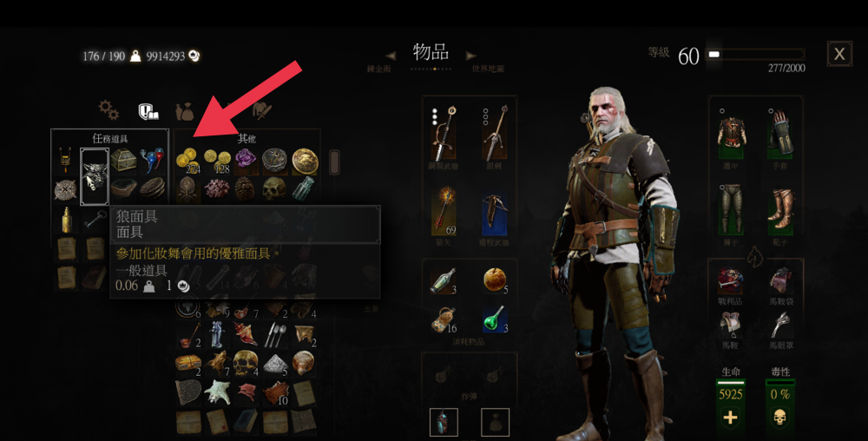
Task: Click the level 60 experience progress bar
Action: [756, 54]
